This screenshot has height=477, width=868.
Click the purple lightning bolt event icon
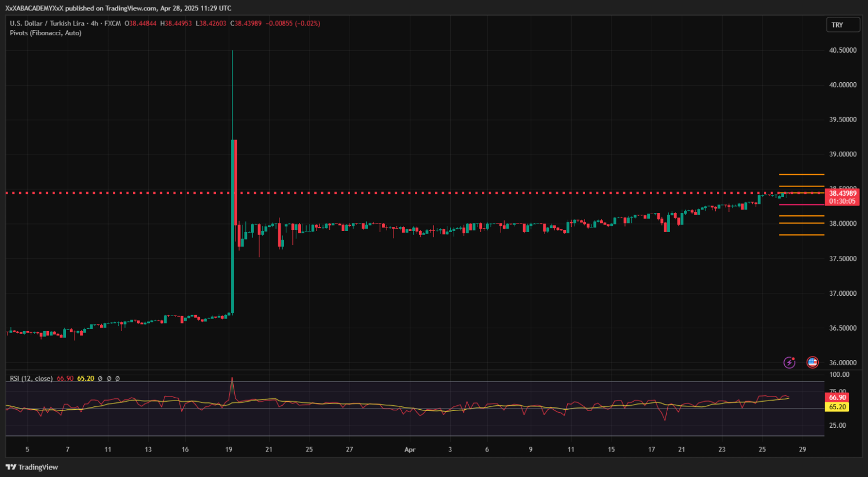click(x=789, y=362)
